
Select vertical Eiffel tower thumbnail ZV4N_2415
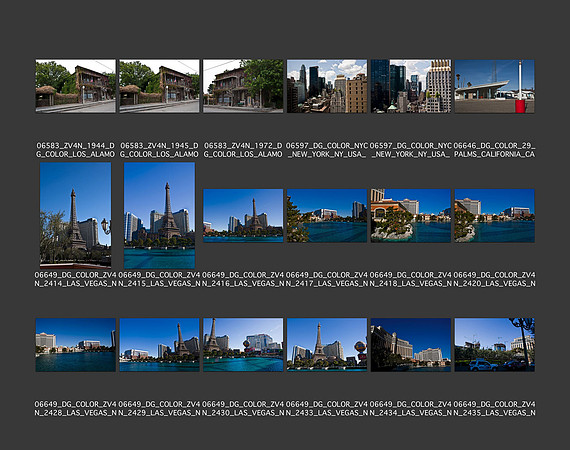point(159,215)
